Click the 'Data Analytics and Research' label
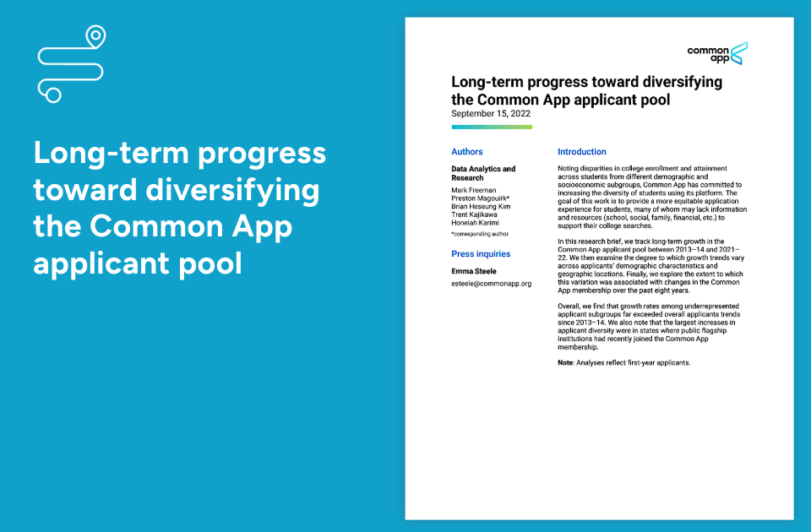 [483, 173]
